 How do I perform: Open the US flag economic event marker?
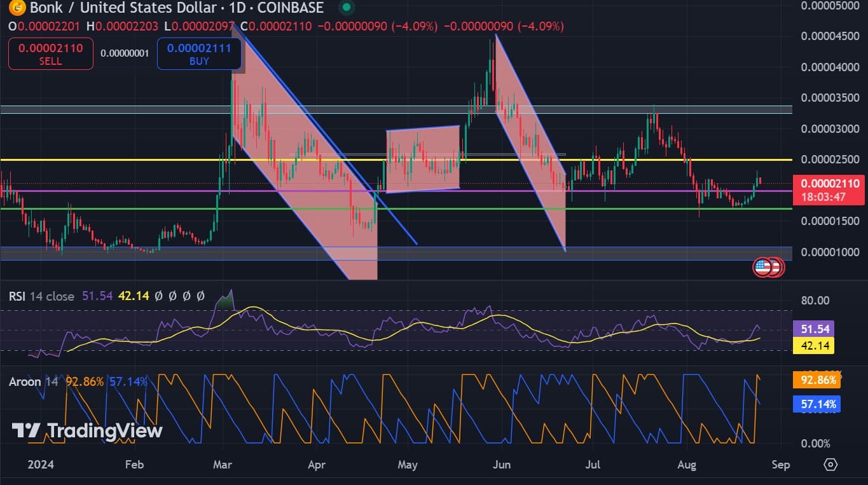762,267
